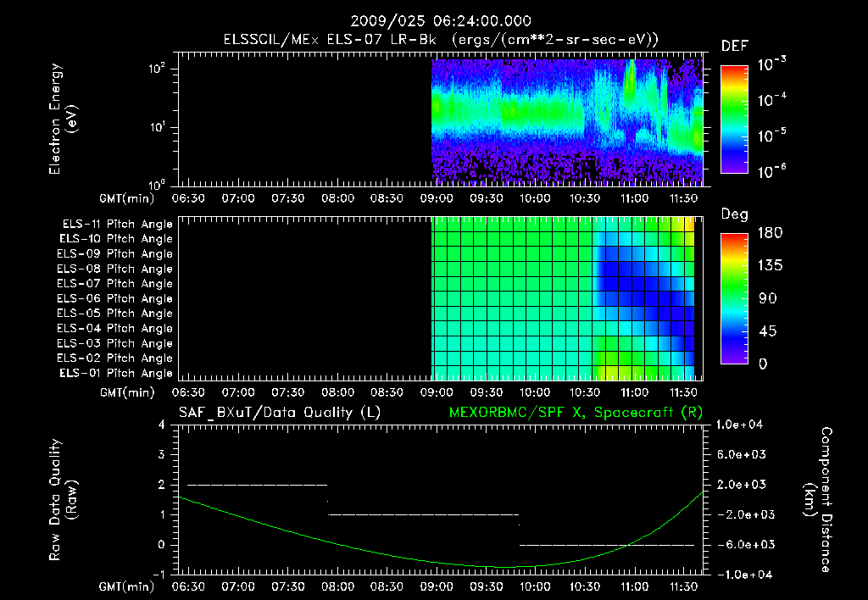Image resolution: width=868 pixels, height=600 pixels.
Task: Click the 10⁻⁴ value on DEF scale
Action: click(771, 100)
